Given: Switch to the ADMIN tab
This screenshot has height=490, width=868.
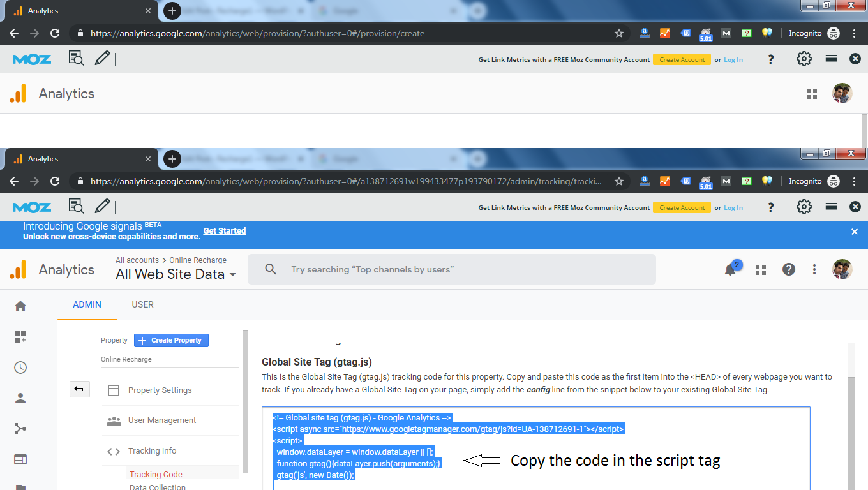Looking at the screenshot, I should coord(87,304).
